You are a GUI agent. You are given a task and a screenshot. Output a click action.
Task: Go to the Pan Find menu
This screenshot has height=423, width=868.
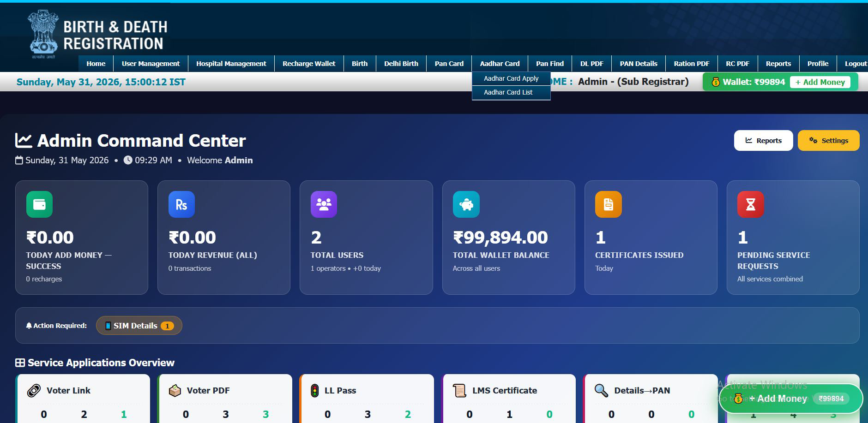click(550, 64)
